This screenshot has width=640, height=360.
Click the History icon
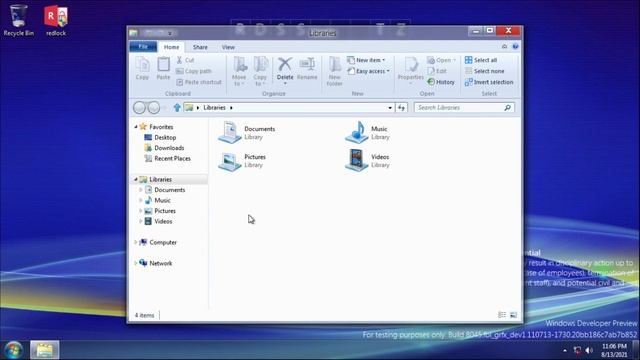431,82
